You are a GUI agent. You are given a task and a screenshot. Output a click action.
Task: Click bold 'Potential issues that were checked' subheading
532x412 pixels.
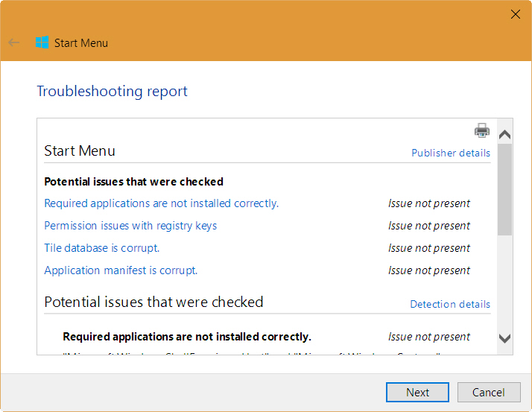[133, 182]
